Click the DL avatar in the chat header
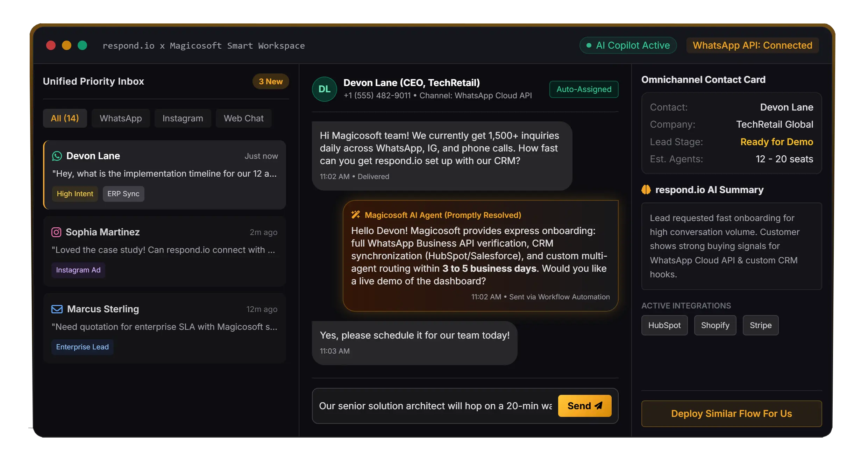 pos(324,89)
